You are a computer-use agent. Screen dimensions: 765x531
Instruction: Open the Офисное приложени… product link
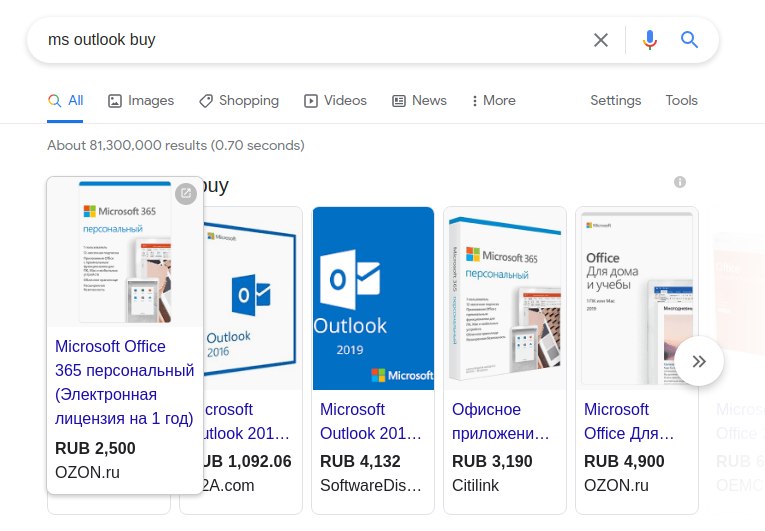pos(501,421)
